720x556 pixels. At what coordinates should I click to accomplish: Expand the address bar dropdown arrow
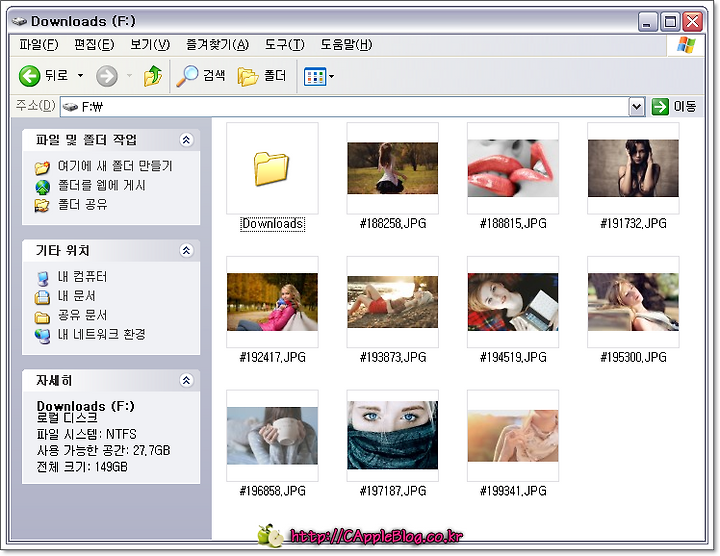[636, 107]
